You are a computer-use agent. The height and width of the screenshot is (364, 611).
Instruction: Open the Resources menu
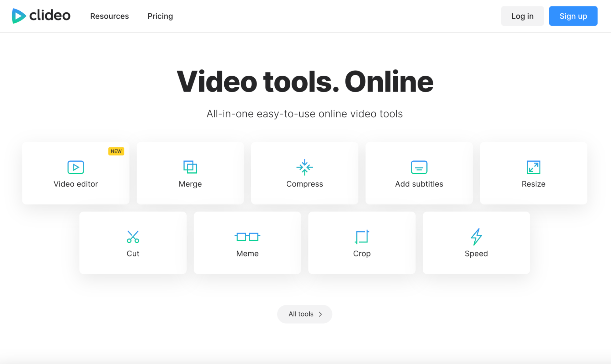click(x=109, y=16)
